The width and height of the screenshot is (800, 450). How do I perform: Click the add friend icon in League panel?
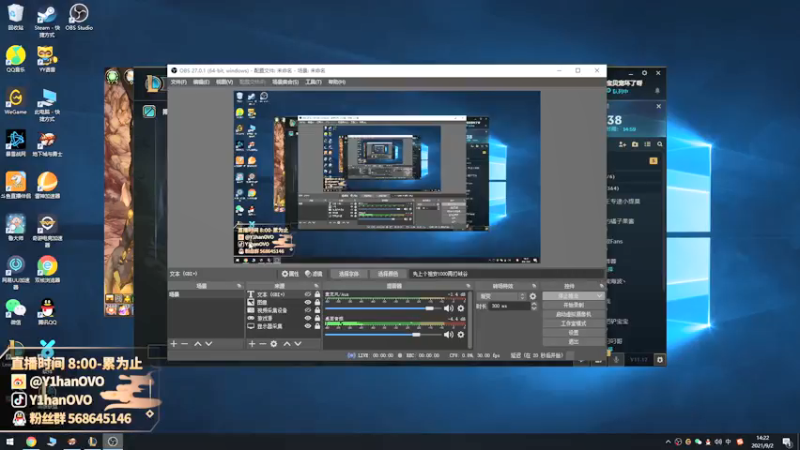(622, 144)
